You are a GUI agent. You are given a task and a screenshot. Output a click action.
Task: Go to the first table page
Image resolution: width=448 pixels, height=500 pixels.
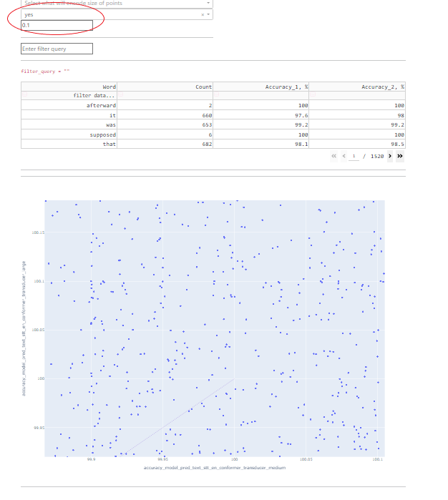334,156
